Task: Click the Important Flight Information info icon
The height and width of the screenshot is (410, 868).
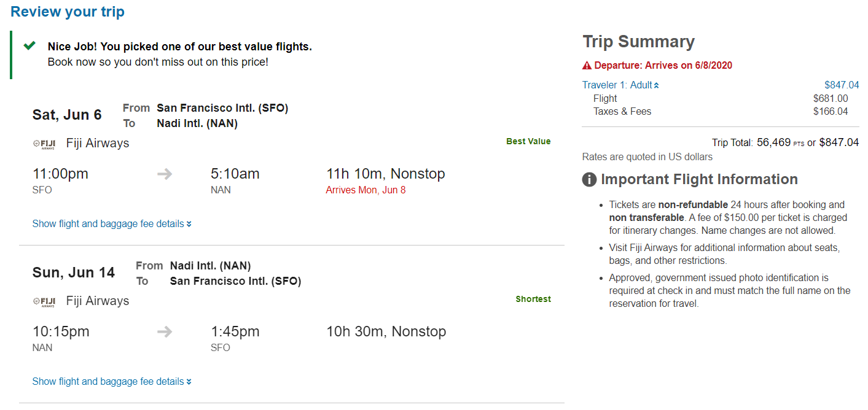Action: coord(589,180)
